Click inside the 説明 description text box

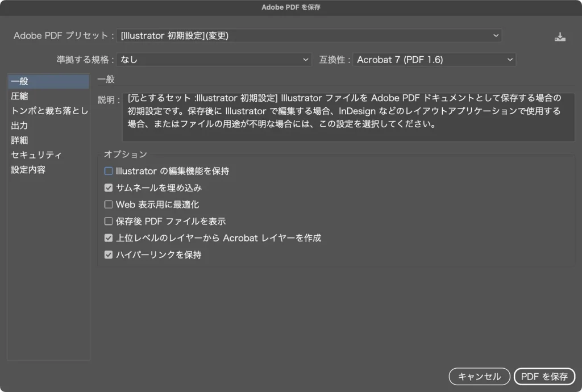[x=348, y=117]
